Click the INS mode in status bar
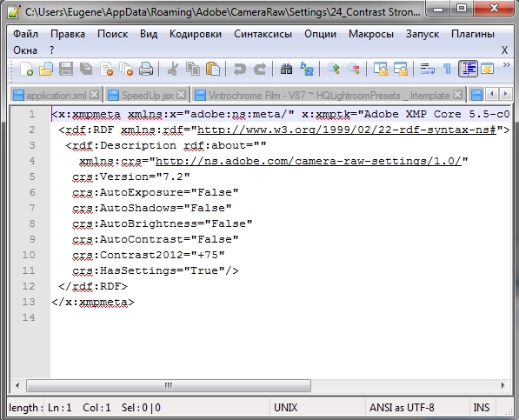The width and height of the screenshot is (519, 420). (x=482, y=408)
